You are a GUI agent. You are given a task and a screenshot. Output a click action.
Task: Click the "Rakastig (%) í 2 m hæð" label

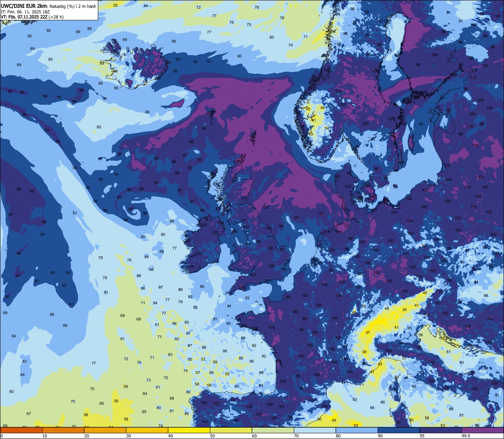[x=72, y=6]
